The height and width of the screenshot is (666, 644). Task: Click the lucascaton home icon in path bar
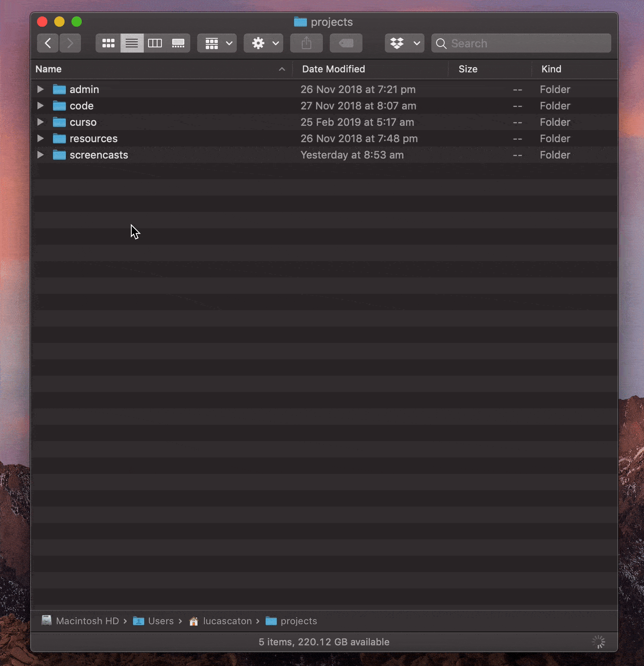(x=194, y=621)
